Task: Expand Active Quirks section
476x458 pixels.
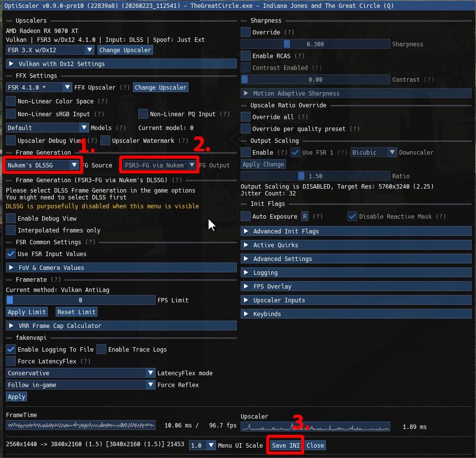Action: tap(356, 245)
